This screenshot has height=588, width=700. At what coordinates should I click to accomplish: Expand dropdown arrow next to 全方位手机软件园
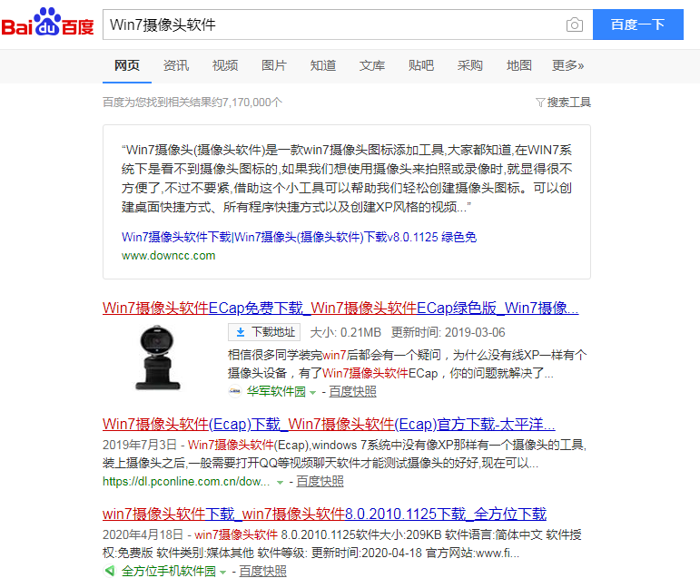pyautogui.click(x=223, y=573)
